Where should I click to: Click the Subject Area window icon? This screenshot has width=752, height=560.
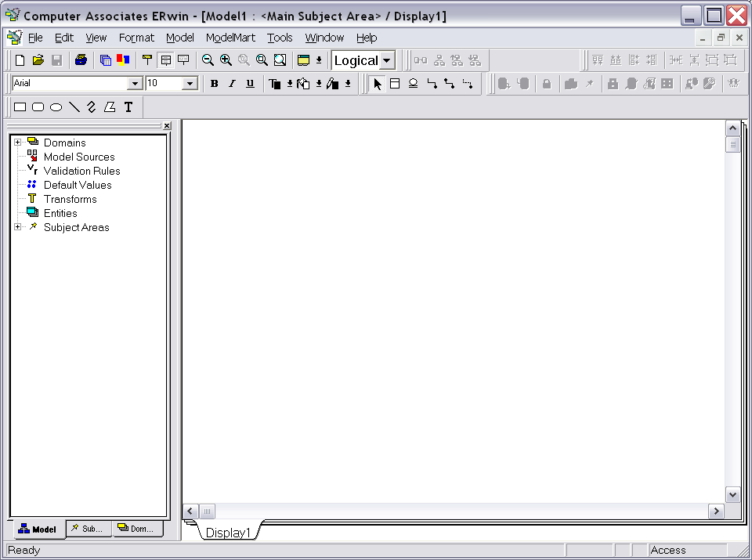pos(304,60)
